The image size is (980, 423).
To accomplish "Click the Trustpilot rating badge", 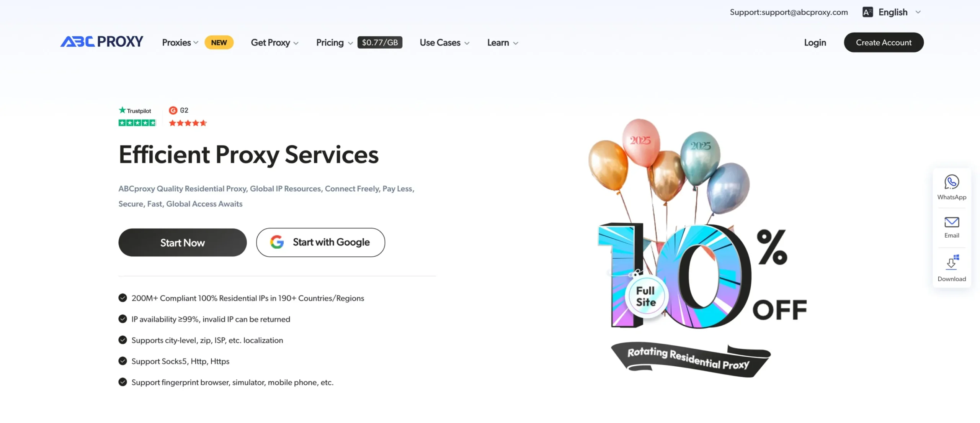I will coord(137,116).
